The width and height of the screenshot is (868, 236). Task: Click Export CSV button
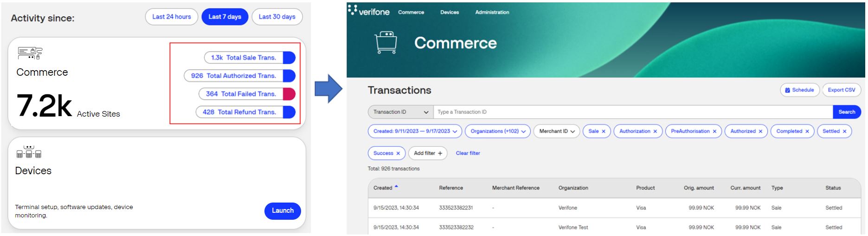(x=842, y=90)
